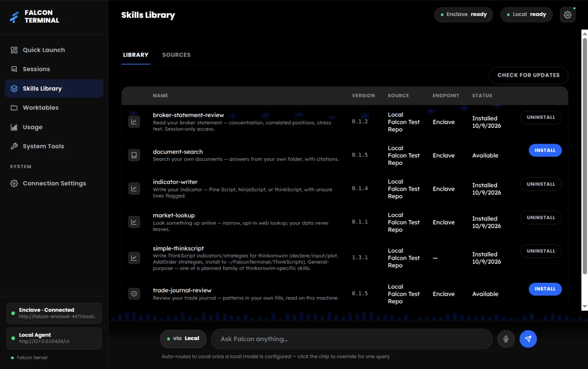588x369 pixels.
Task: Click market-lookup chart icon
Action: click(134, 222)
